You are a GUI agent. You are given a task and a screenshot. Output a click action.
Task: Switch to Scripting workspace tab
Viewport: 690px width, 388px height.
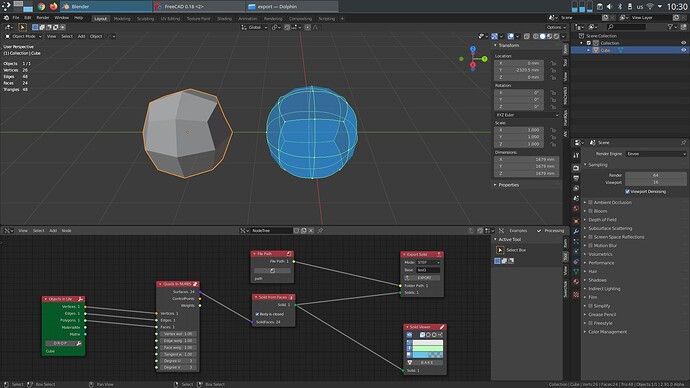coord(327,18)
